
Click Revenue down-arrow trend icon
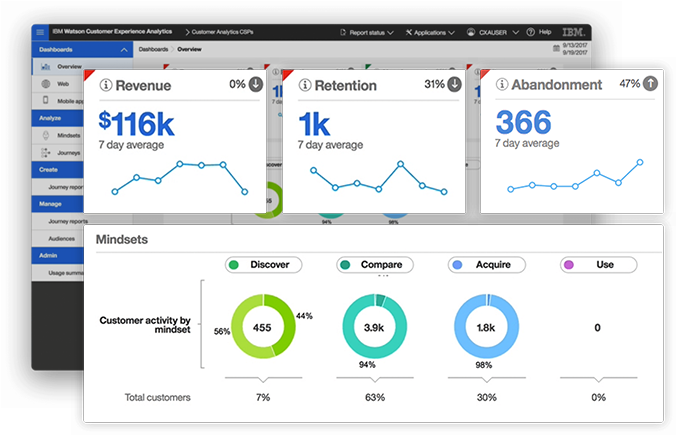point(256,84)
